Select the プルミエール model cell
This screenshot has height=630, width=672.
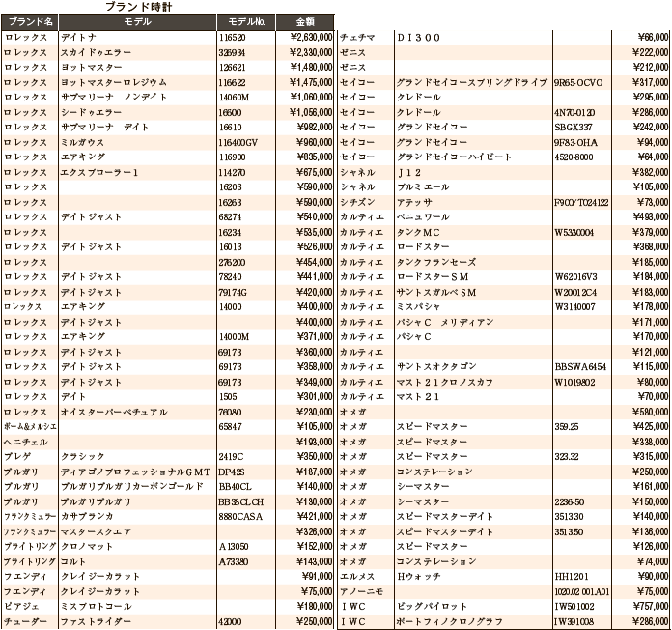coord(423,187)
